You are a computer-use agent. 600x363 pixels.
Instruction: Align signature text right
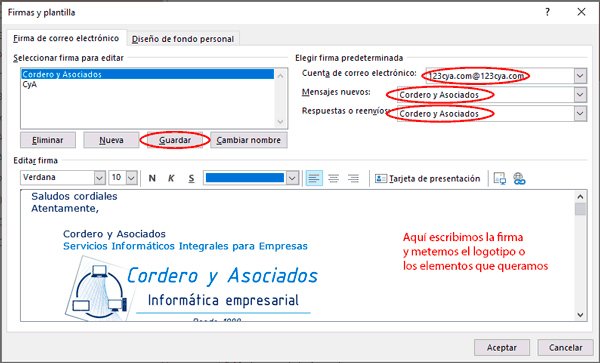(x=353, y=178)
